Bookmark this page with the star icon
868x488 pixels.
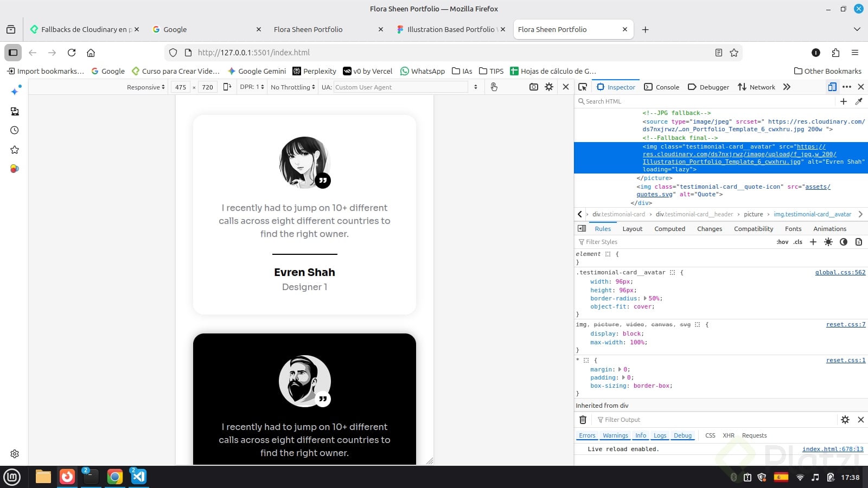(734, 53)
